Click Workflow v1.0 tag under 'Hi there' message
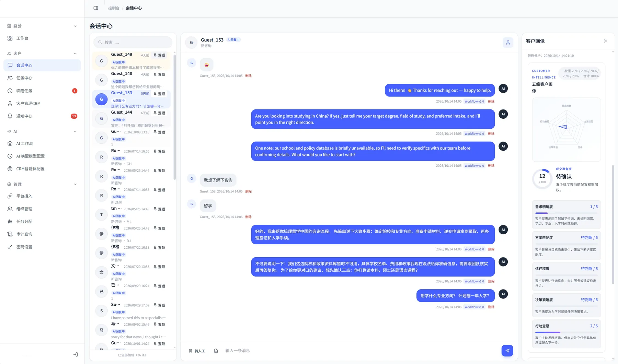Viewport: 618px width, 364px height. pyautogui.click(x=474, y=102)
